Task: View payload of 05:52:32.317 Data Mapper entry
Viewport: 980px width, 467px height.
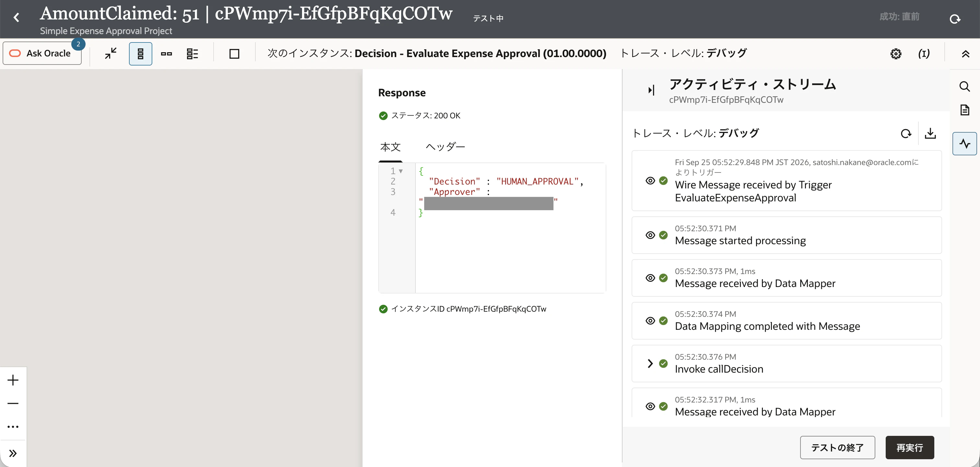Action: [650, 406]
